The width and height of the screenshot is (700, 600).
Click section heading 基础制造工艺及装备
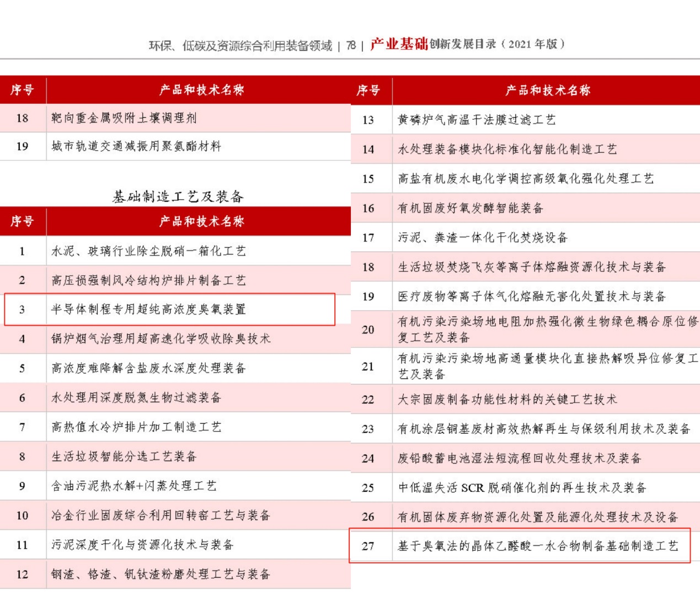click(x=178, y=197)
